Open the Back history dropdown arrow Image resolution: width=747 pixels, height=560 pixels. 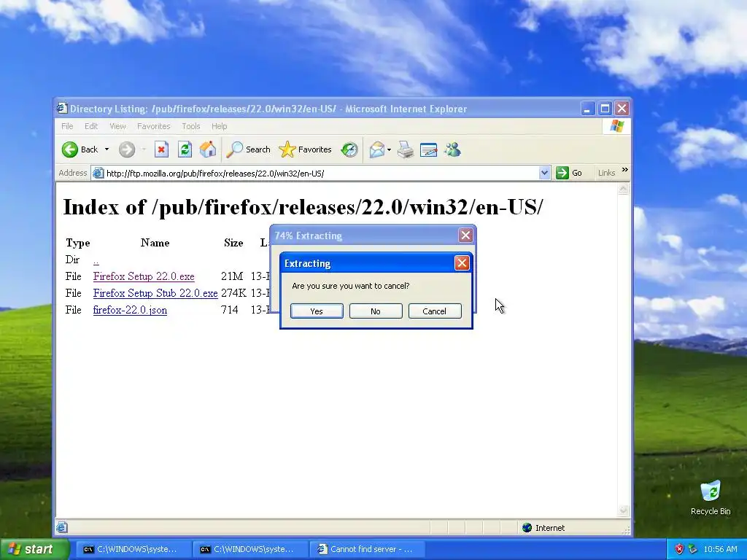tap(107, 149)
